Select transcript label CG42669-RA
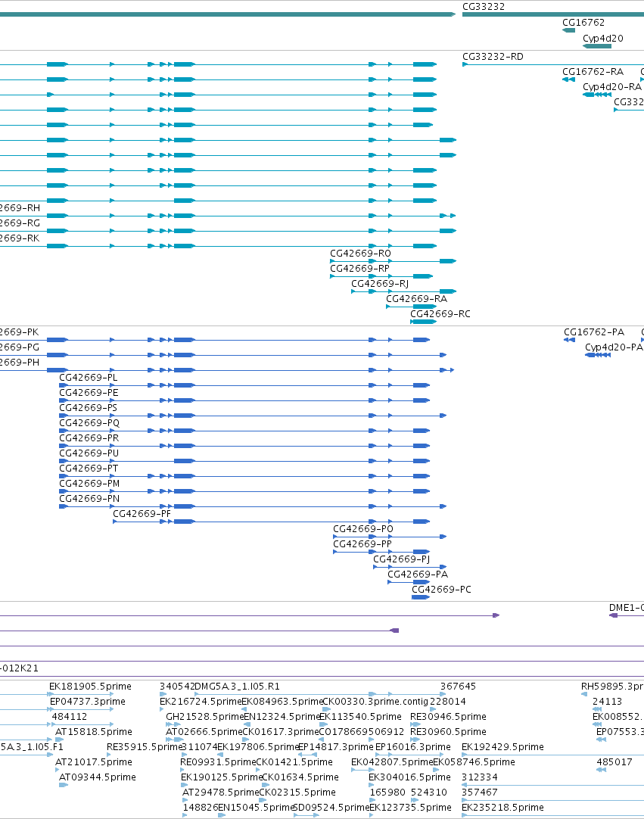The width and height of the screenshot is (644, 819). [x=416, y=299]
